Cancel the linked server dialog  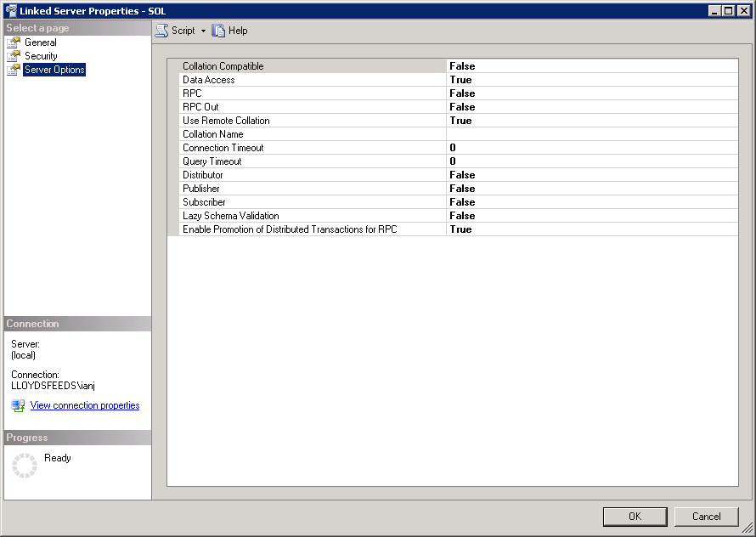point(706,516)
